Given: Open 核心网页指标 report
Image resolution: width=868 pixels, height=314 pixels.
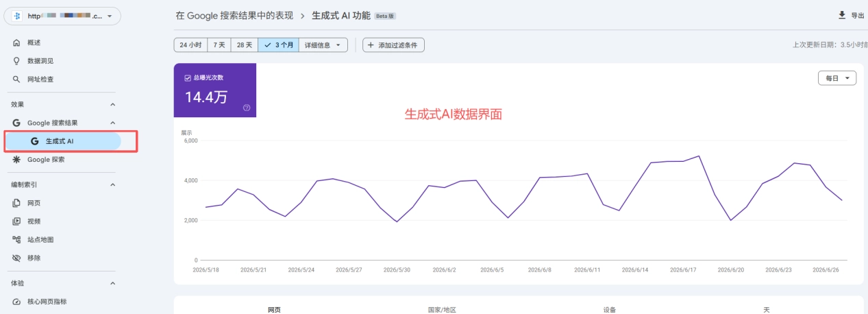Looking at the screenshot, I should 47,302.
